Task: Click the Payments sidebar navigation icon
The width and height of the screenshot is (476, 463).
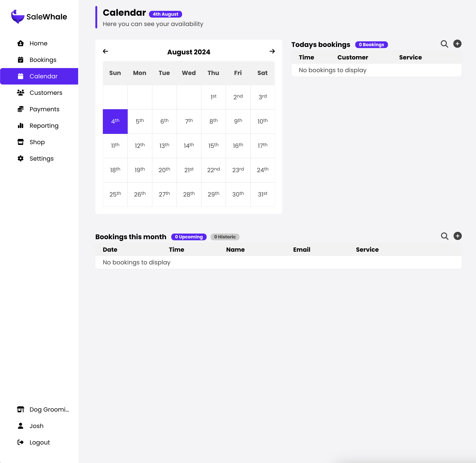Action: click(20, 109)
